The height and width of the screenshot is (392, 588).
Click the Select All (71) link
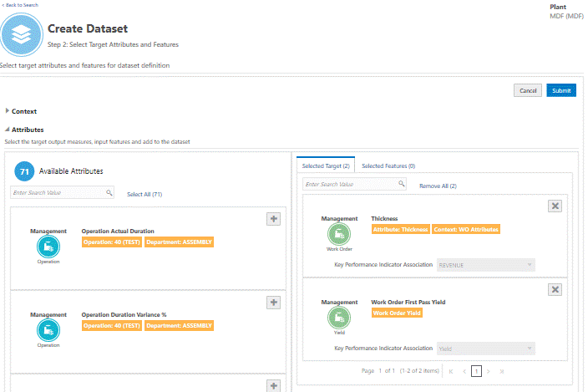pos(144,194)
